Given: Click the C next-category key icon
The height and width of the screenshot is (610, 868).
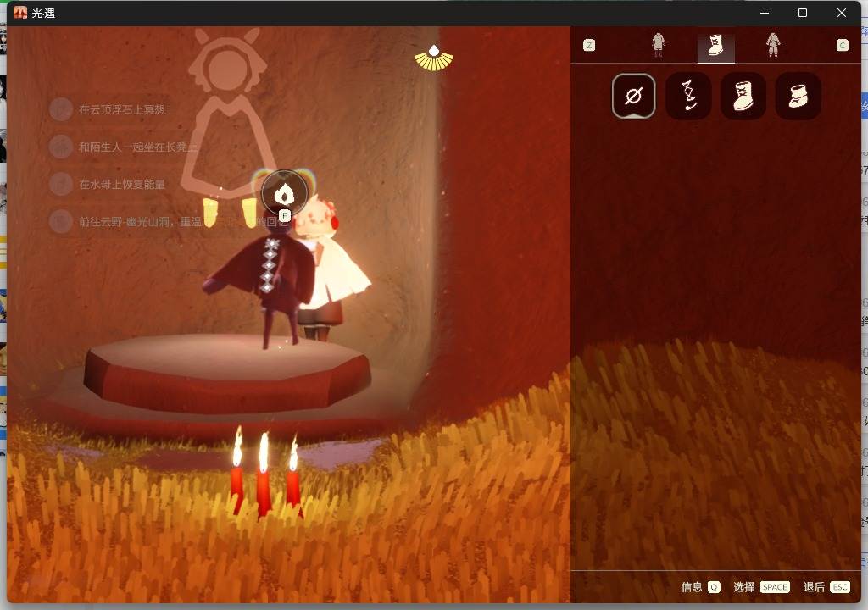Looking at the screenshot, I should 842,46.
